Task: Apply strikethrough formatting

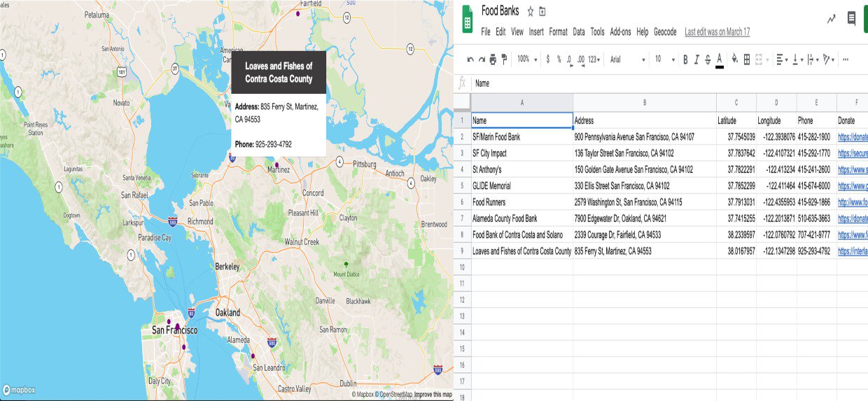Action: pyautogui.click(x=708, y=59)
